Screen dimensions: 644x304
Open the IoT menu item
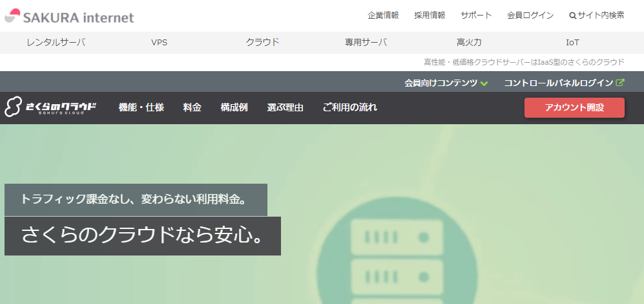(572, 43)
